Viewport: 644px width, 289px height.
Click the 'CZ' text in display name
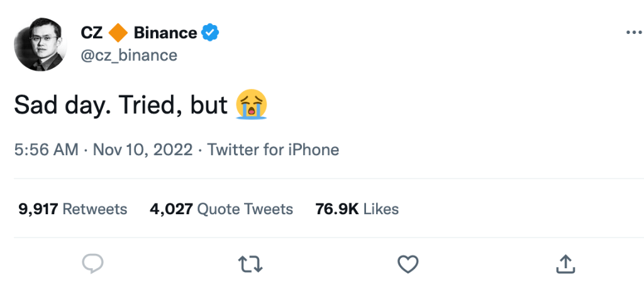click(x=92, y=32)
